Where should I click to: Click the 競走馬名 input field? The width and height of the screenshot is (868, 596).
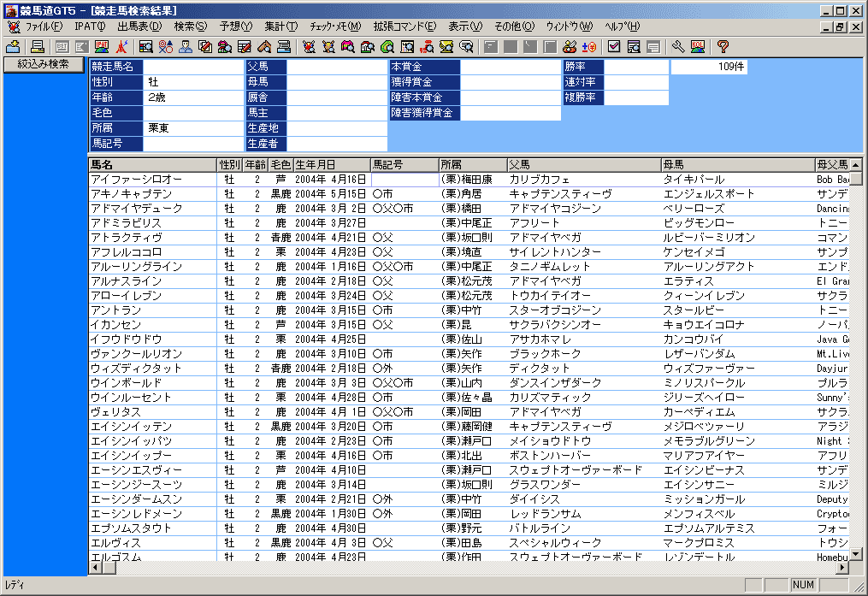192,67
